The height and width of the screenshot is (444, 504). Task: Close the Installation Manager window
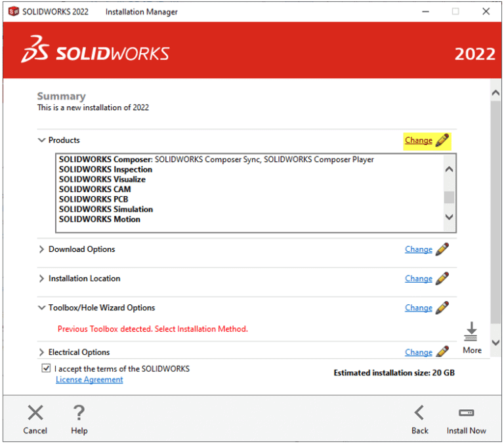click(x=486, y=12)
